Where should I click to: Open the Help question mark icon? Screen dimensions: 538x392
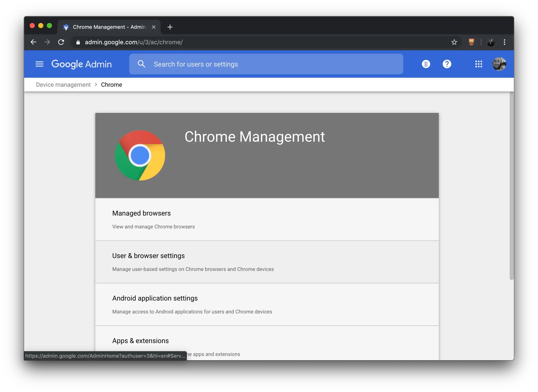447,64
